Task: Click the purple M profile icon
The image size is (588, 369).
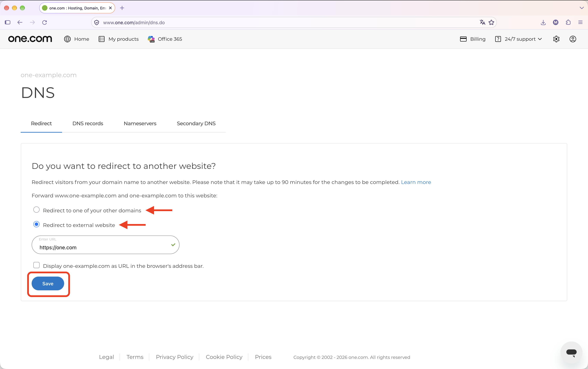Action: (x=556, y=23)
